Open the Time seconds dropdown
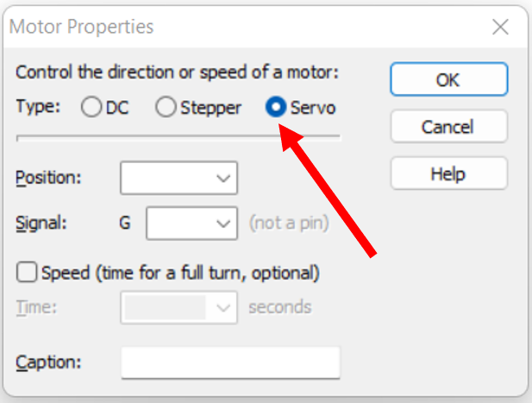 pos(178,307)
